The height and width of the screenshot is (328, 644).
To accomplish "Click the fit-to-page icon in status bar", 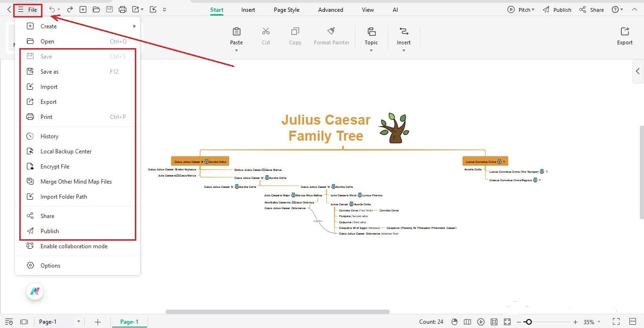I will [494, 322].
